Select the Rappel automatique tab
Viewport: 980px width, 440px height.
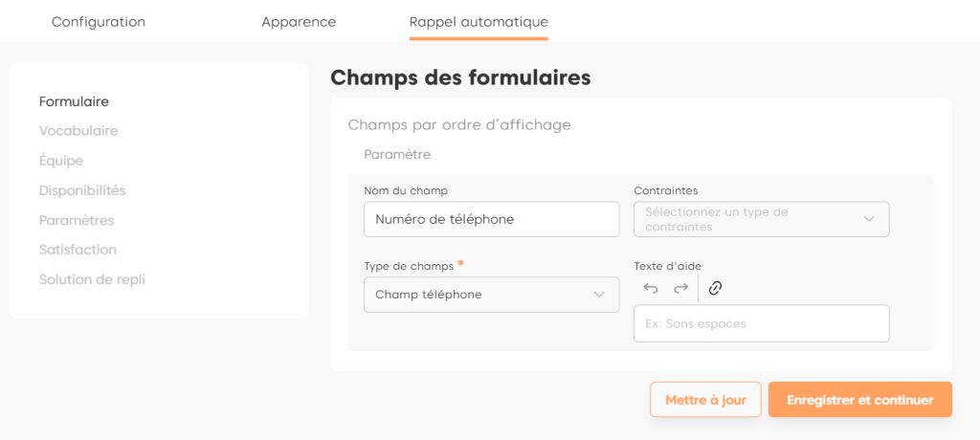pyautogui.click(x=479, y=22)
